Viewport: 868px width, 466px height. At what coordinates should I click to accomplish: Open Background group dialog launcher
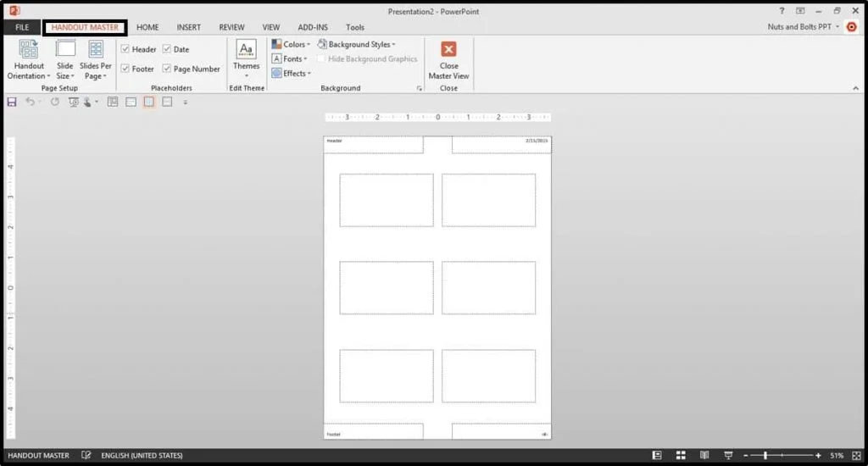419,89
